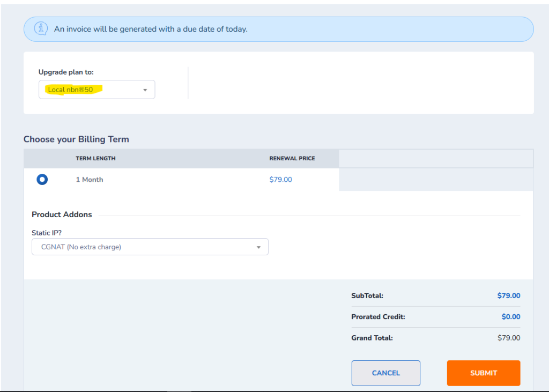549x392 pixels.
Task: Click the Upgrade plan to: label
Action: click(x=66, y=72)
